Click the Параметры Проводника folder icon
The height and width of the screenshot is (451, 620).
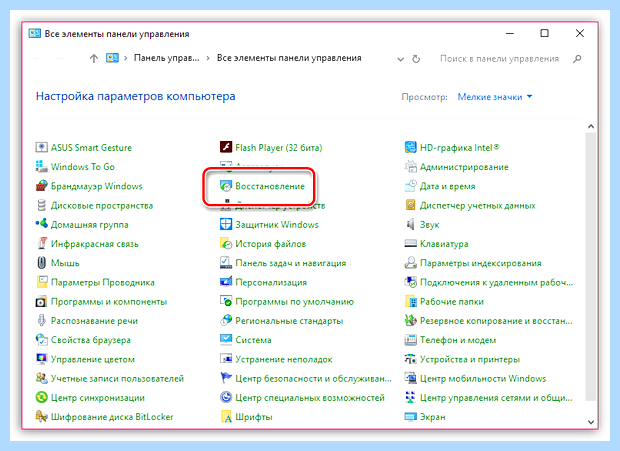pyautogui.click(x=42, y=282)
